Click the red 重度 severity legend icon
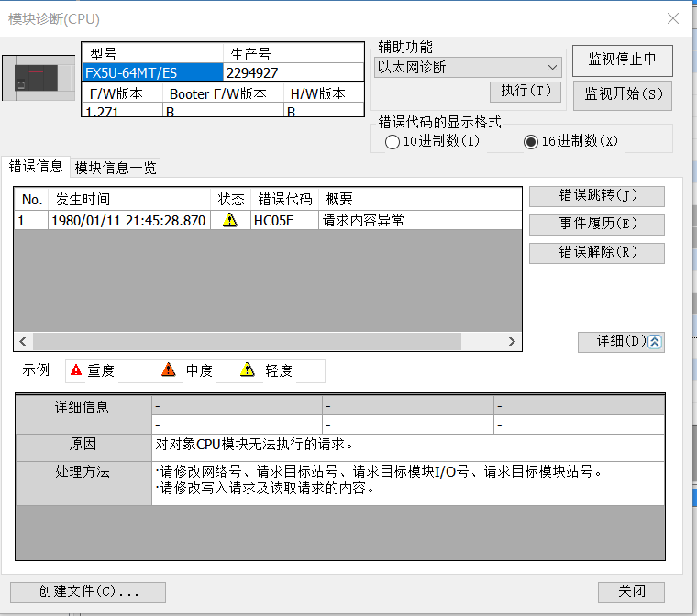The height and width of the screenshot is (616, 697). [x=76, y=370]
